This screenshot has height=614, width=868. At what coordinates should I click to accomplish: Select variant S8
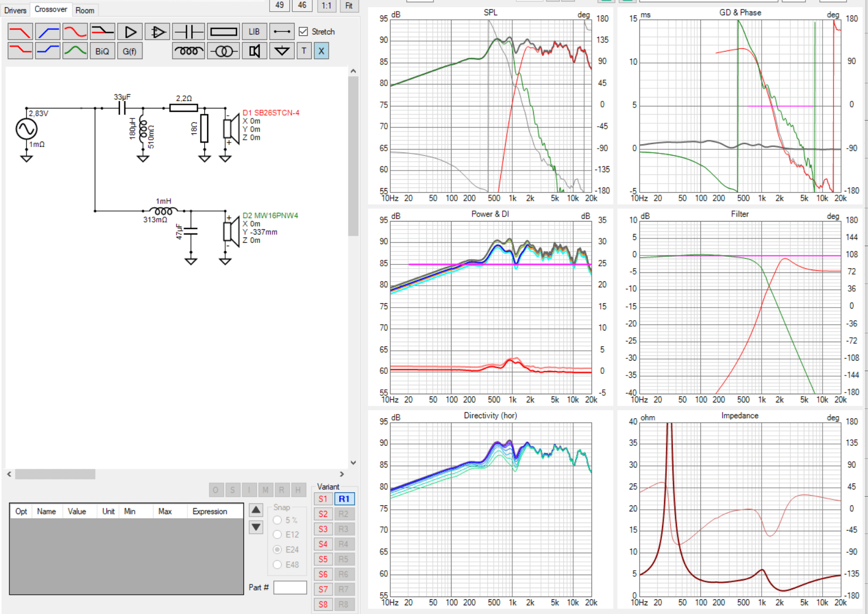[323, 605]
